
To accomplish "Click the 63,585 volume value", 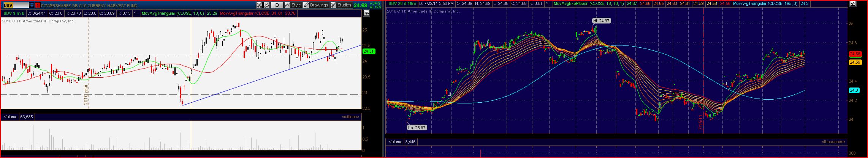I will (x=27, y=117).
